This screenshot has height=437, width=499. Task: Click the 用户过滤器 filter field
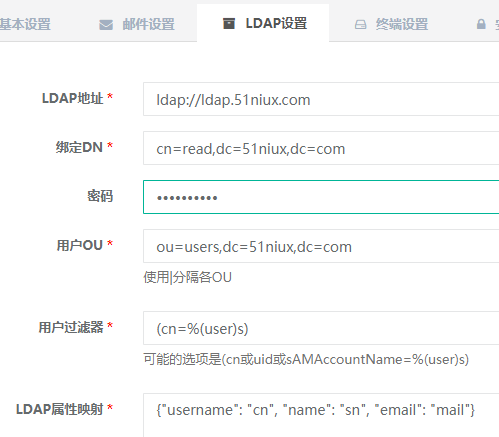click(321, 328)
